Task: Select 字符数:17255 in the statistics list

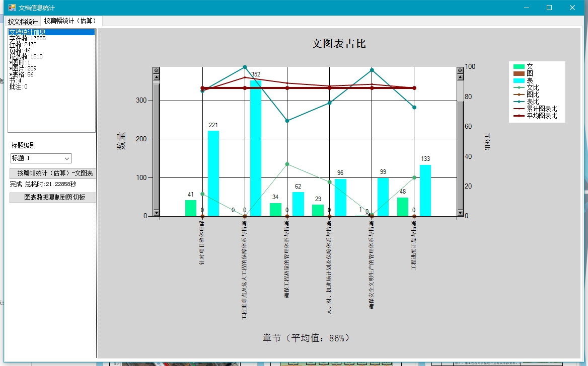Action: (27, 38)
